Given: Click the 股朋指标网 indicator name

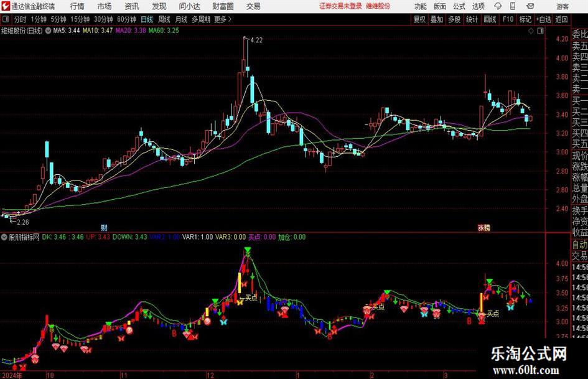Looking at the screenshot, I should (x=24, y=237).
